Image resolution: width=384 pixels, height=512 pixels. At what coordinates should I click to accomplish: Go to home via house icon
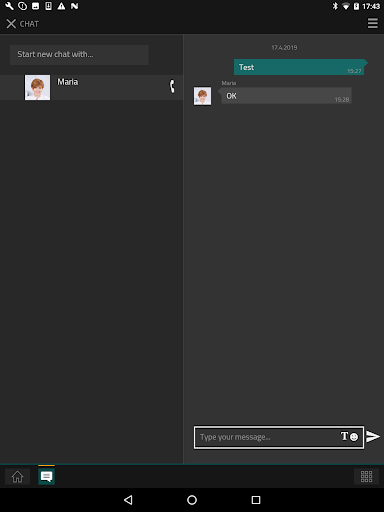17,477
